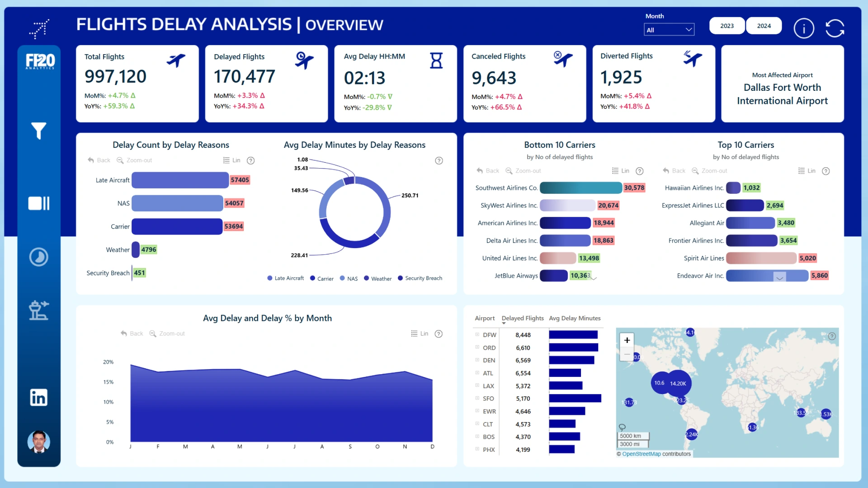Viewport: 868px width, 488px height.
Task: Open the bookmark panel icon in sidebar
Action: [x=39, y=203]
